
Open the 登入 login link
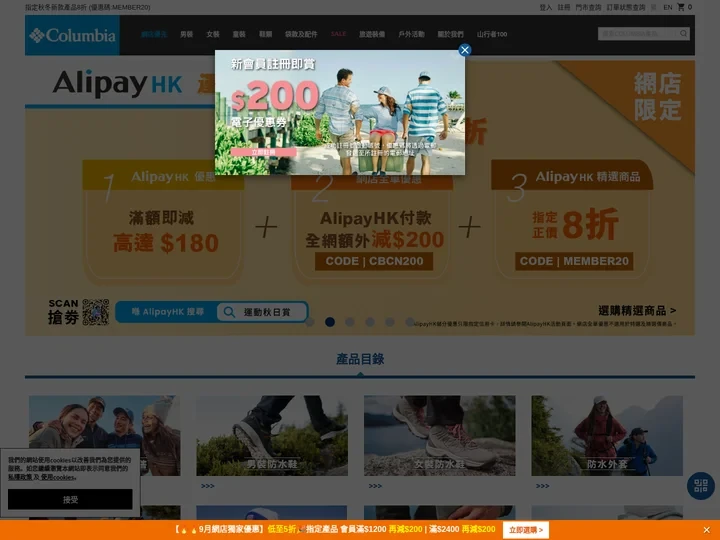[x=546, y=7]
